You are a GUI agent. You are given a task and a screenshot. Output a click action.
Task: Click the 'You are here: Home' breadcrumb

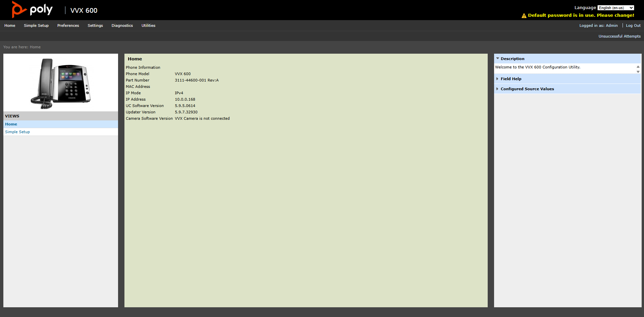(x=22, y=47)
